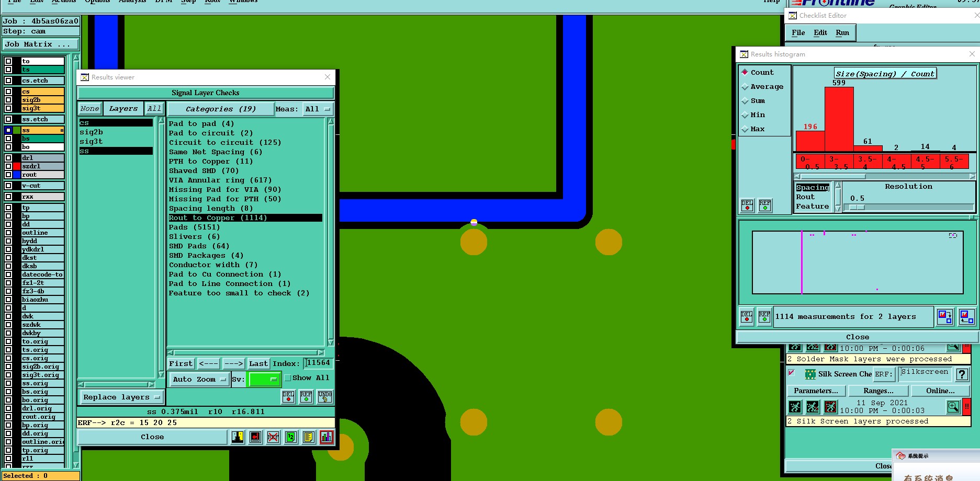Screen dimensions: 980x481
Task: Click the All layer filter button
Action: coord(154,109)
